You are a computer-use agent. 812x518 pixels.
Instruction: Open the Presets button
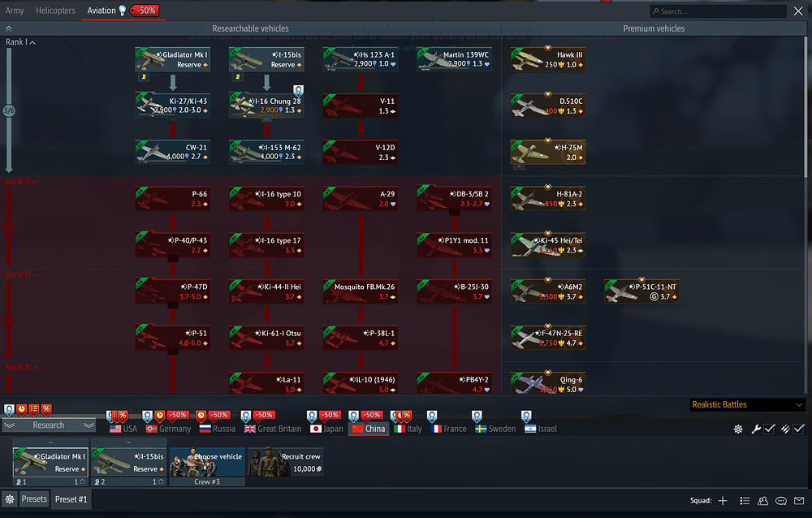[x=34, y=499]
